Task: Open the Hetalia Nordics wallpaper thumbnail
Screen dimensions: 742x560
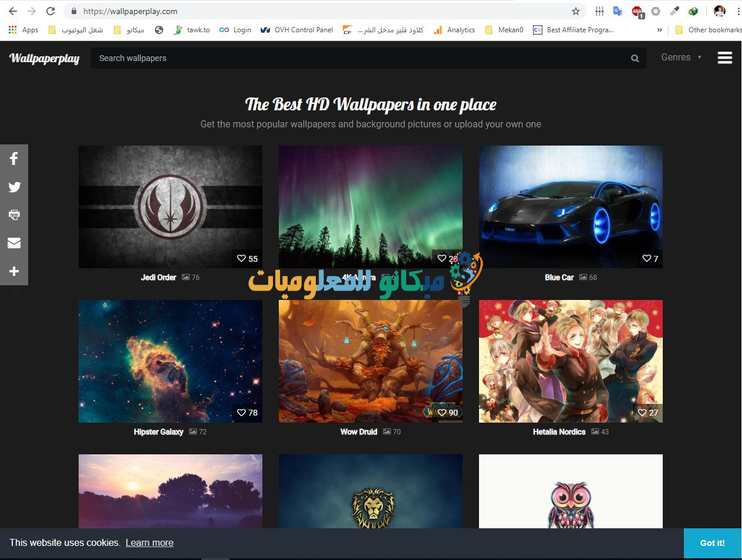Action: (x=571, y=361)
